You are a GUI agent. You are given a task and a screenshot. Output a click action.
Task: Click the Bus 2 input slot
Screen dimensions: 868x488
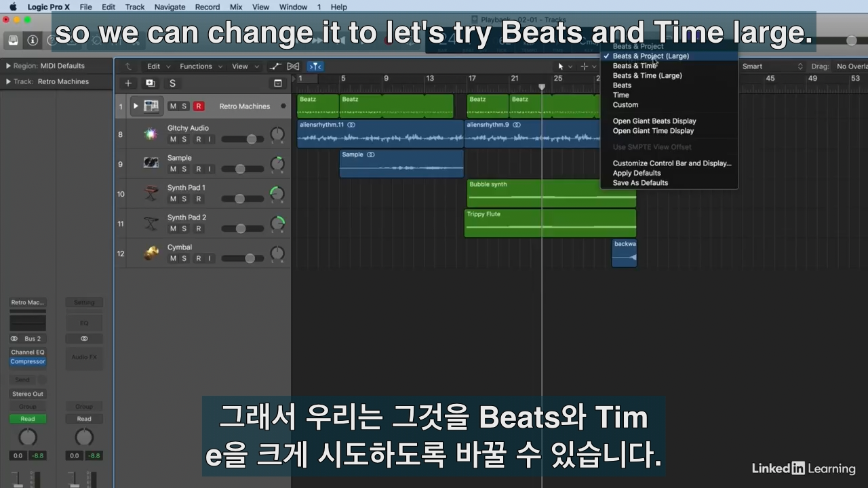point(33,338)
